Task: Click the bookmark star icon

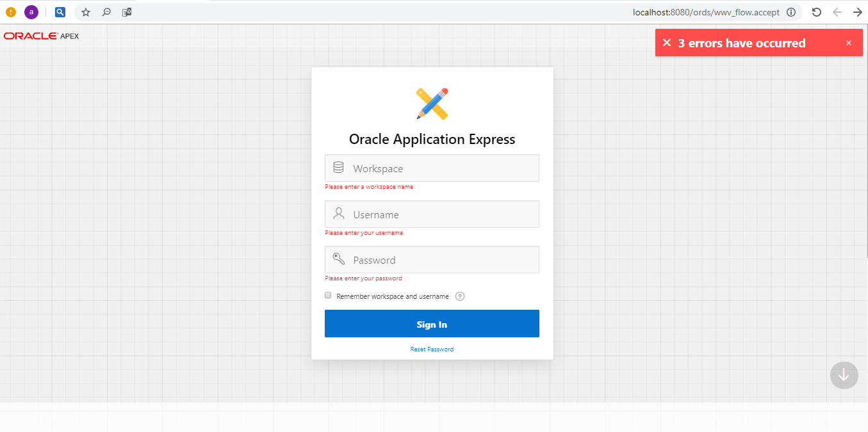Action: click(86, 12)
